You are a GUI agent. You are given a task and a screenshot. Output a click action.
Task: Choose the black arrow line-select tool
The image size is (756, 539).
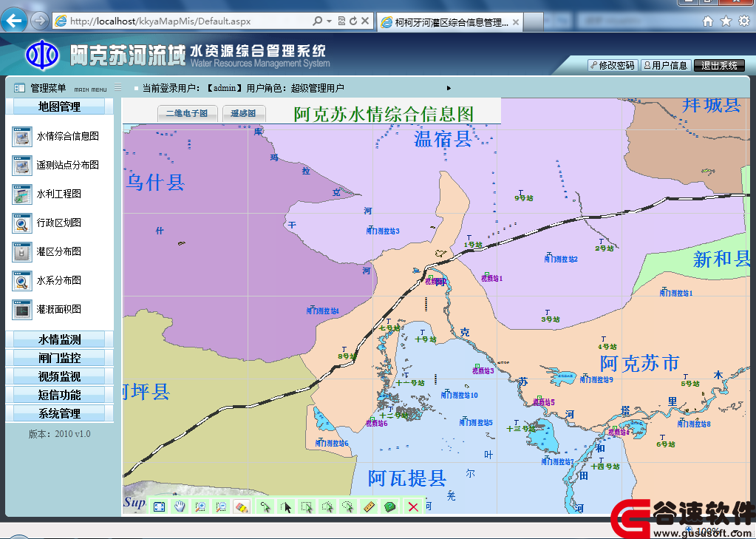[286, 506]
